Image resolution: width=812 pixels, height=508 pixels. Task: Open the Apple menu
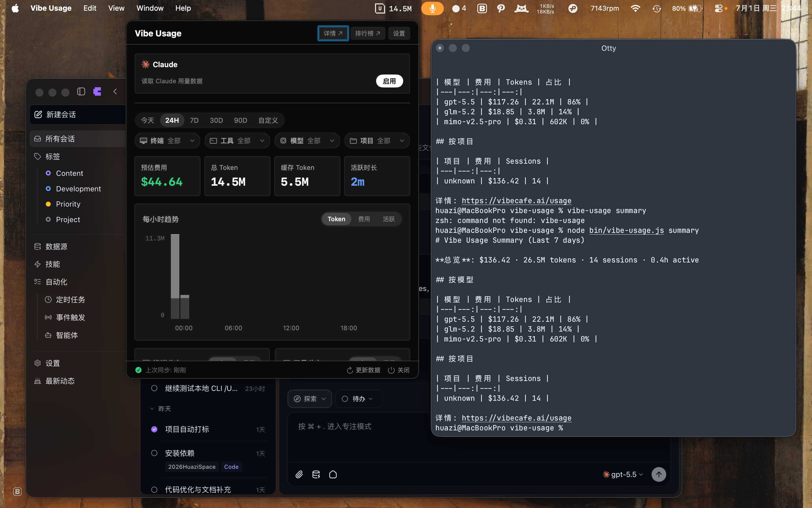15,8
